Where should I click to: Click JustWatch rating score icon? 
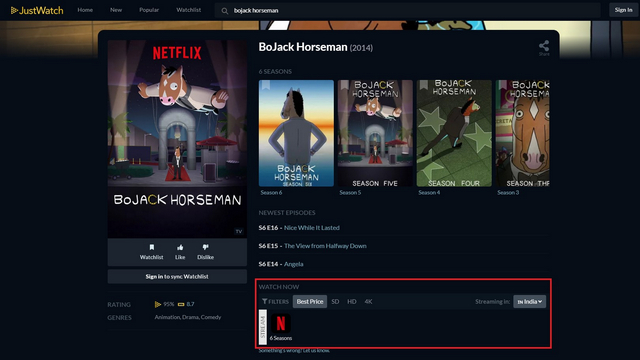point(158,304)
